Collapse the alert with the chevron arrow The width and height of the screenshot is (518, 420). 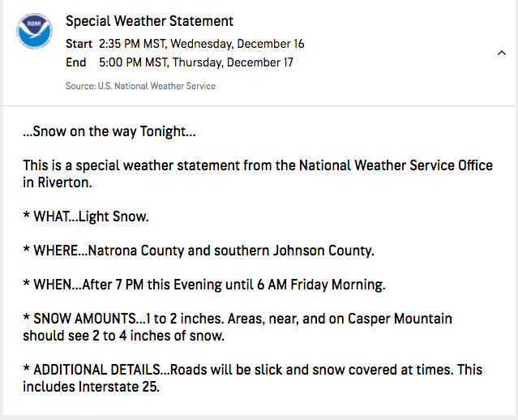(502, 53)
